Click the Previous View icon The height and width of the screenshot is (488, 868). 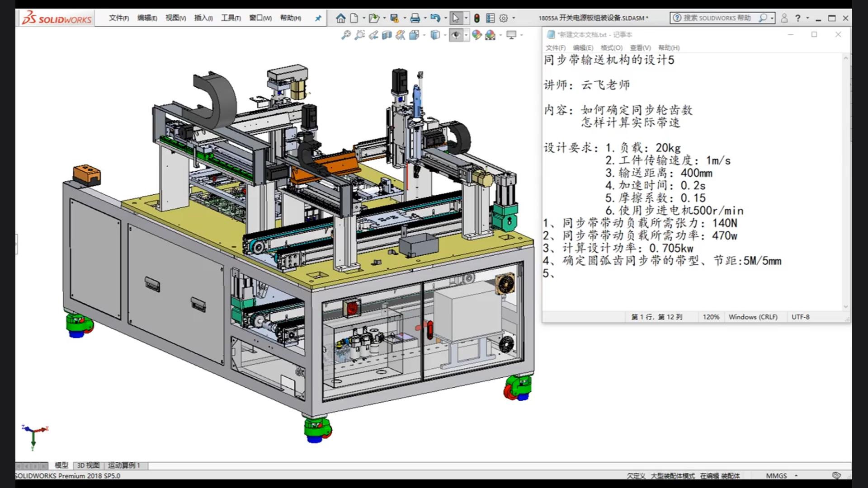373,35
